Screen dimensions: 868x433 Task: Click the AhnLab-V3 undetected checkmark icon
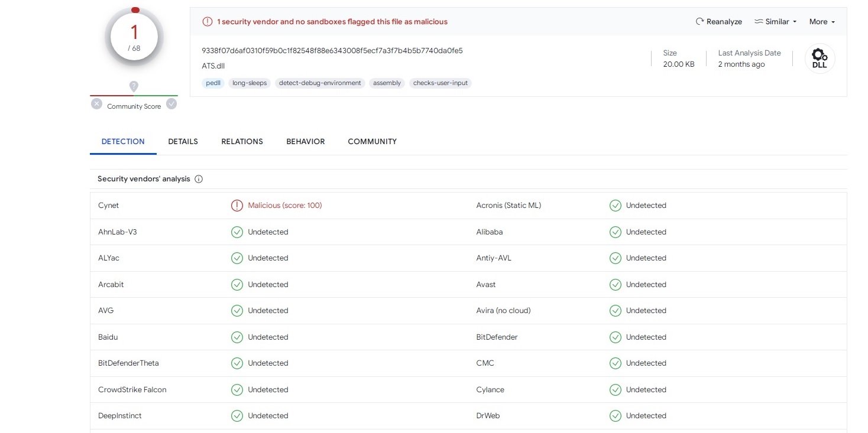(237, 232)
